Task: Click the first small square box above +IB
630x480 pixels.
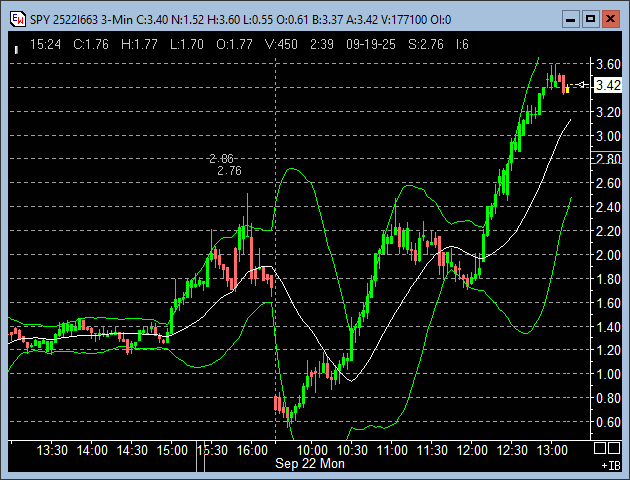Action: (602, 450)
